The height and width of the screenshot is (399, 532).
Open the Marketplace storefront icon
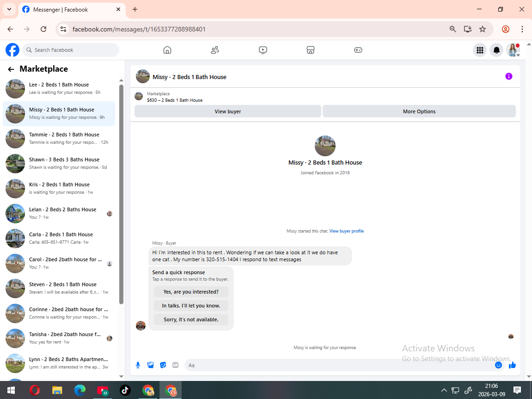tap(311, 50)
